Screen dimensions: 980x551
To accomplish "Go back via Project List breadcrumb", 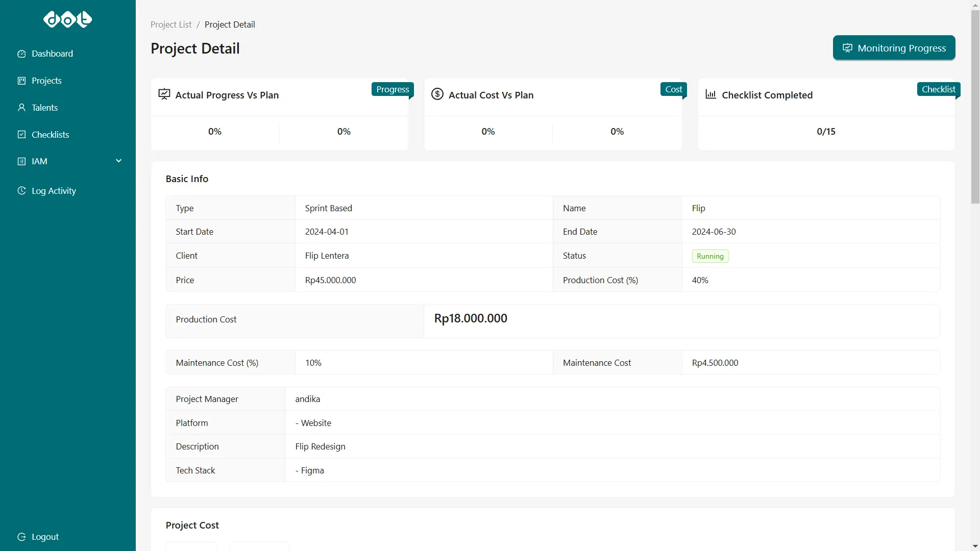I will 171,24.
